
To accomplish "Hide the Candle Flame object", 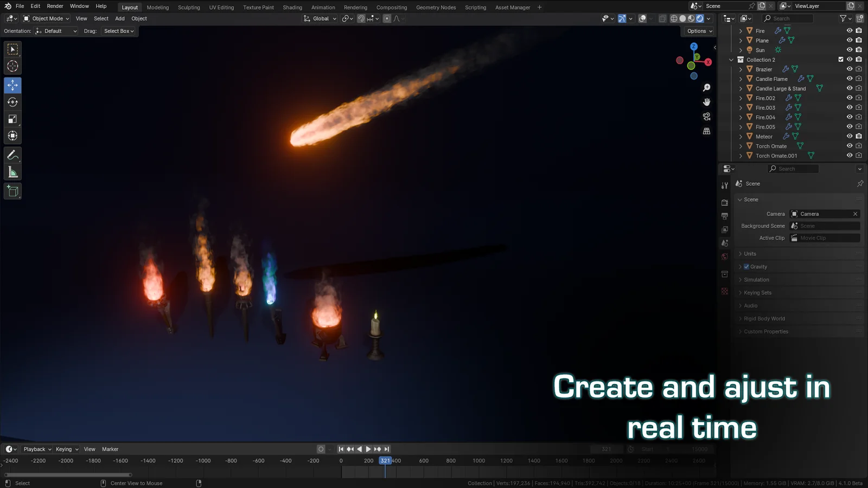I will click(849, 79).
